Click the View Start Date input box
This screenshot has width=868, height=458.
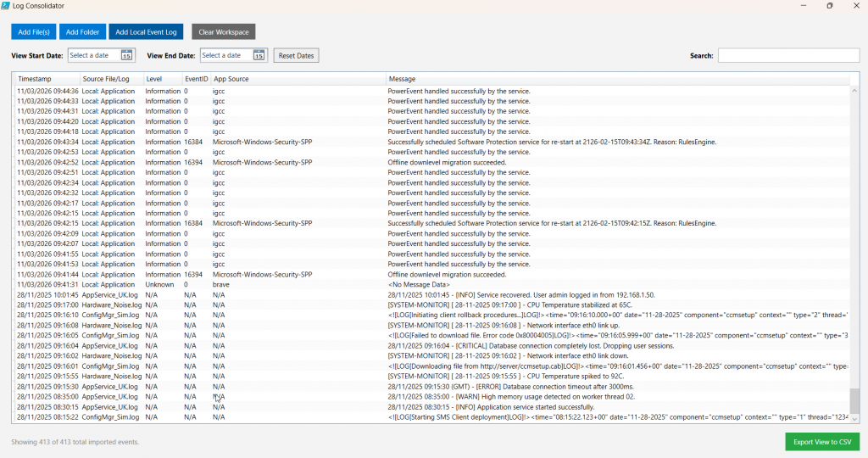pos(93,56)
